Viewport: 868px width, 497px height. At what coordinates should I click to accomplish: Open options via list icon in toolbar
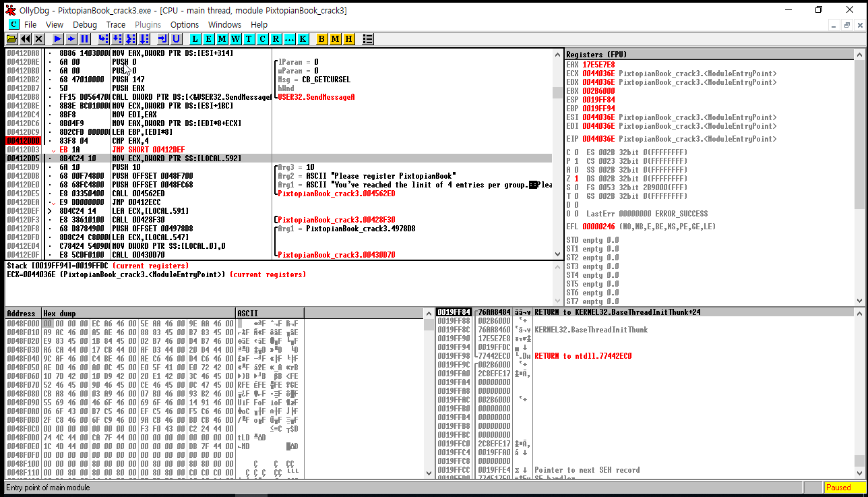pyautogui.click(x=368, y=39)
